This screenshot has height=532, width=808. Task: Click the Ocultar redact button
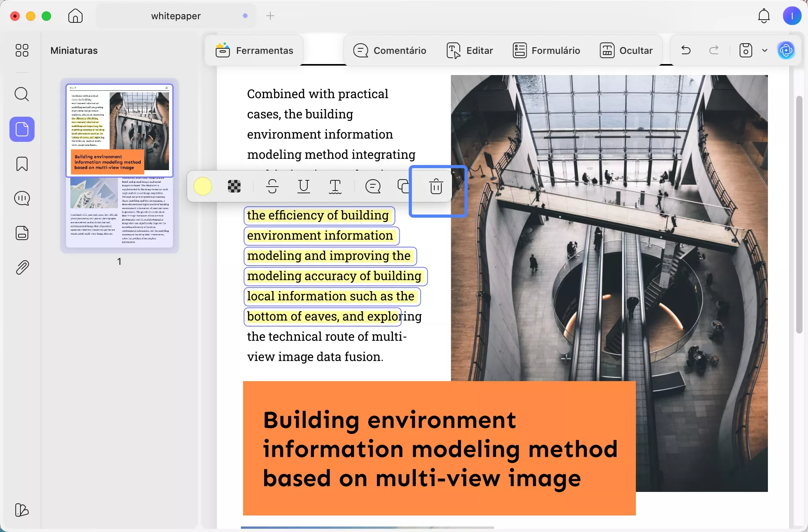pos(626,50)
